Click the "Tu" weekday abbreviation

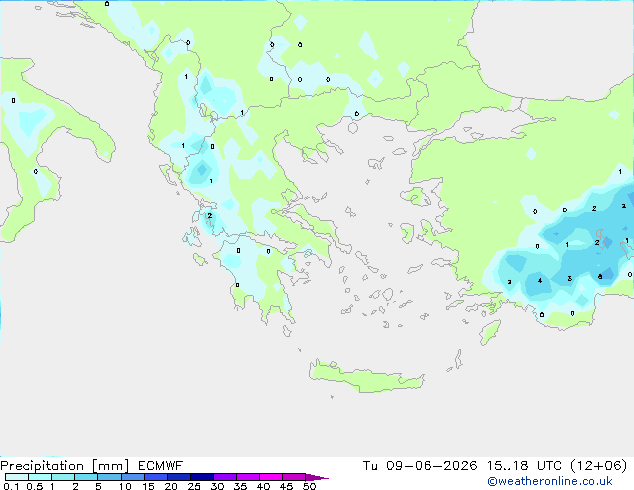coord(370,466)
